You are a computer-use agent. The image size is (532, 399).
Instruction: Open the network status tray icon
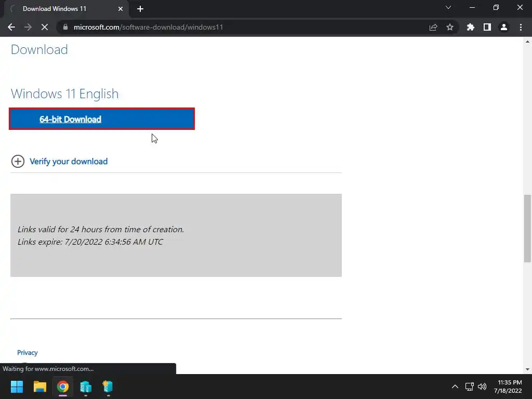(x=470, y=387)
